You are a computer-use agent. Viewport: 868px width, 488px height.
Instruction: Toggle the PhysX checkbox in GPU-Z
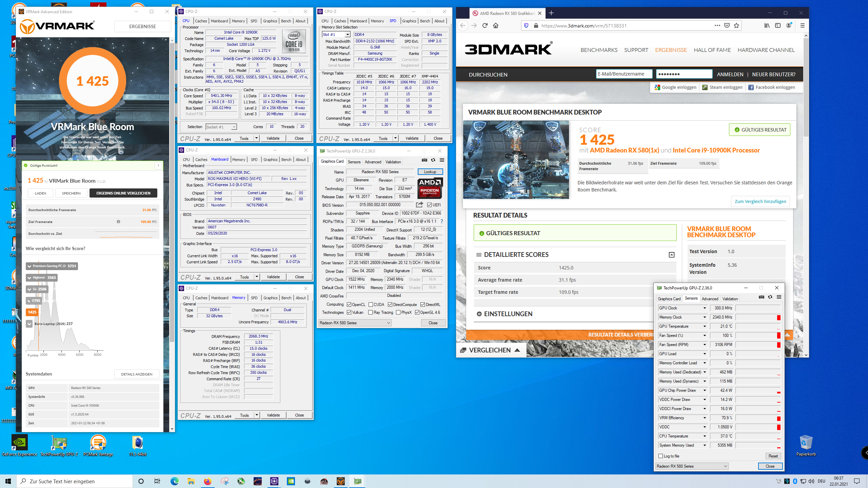tap(398, 312)
